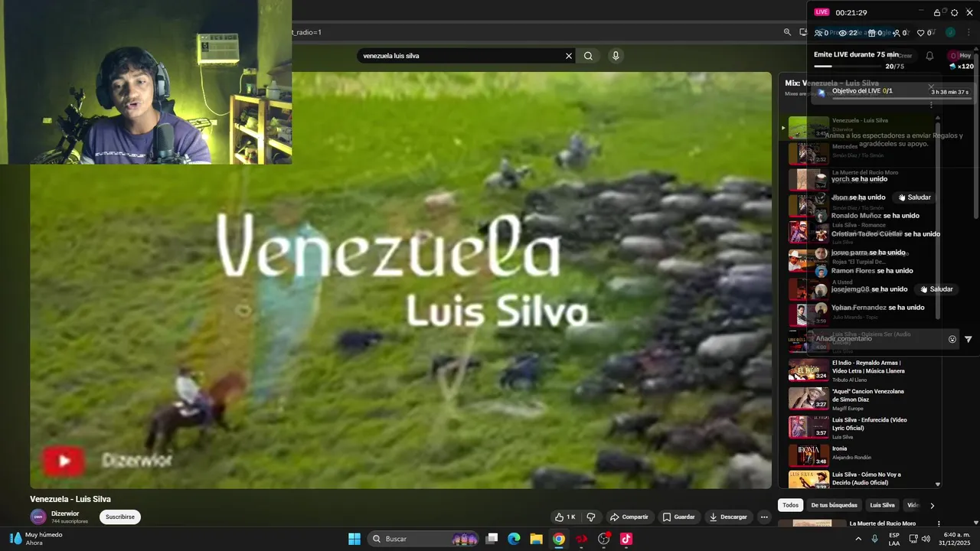Open emoji picker in comment box
This screenshot has height=551, width=980.
(952, 339)
